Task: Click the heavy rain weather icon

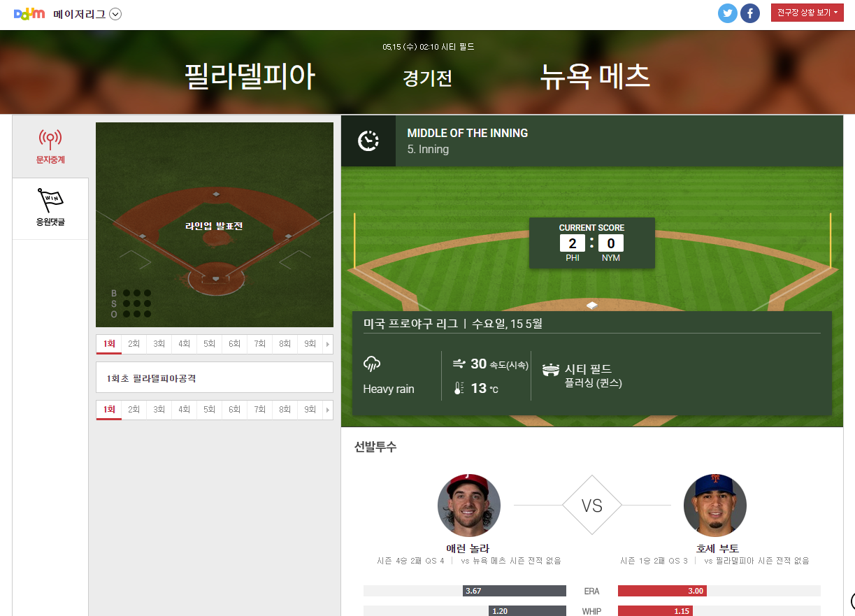Action: click(371, 364)
